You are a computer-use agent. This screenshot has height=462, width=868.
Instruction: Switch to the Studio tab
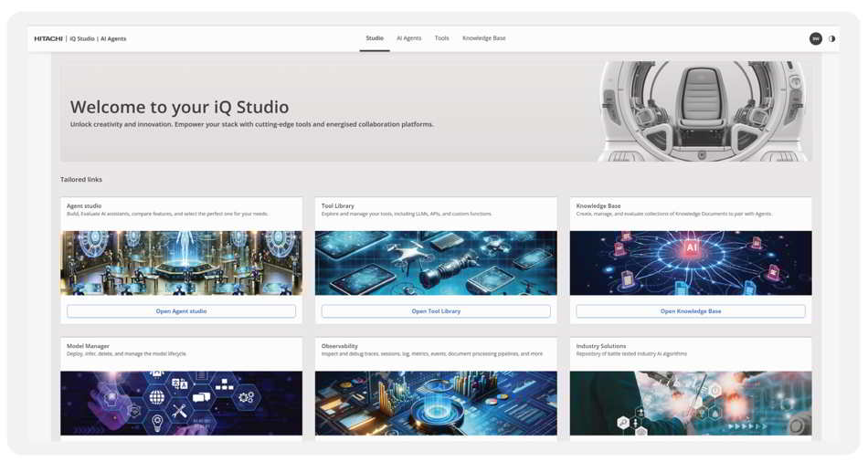pos(375,38)
